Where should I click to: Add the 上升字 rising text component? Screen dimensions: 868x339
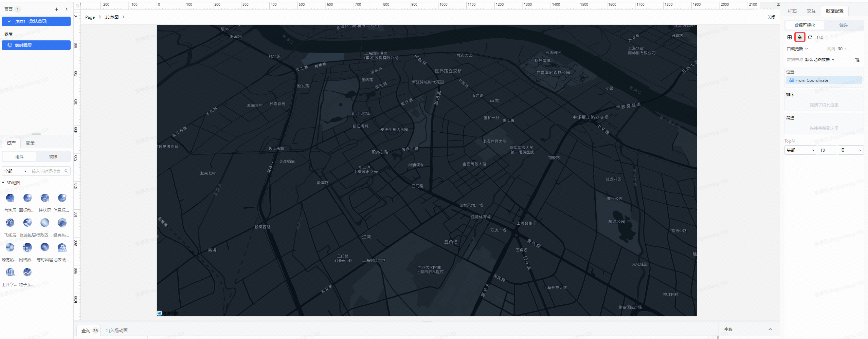click(x=10, y=272)
